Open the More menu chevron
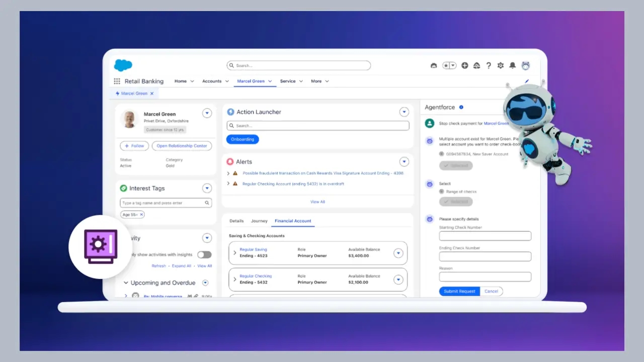Image resolution: width=644 pixels, height=362 pixels. [327, 81]
